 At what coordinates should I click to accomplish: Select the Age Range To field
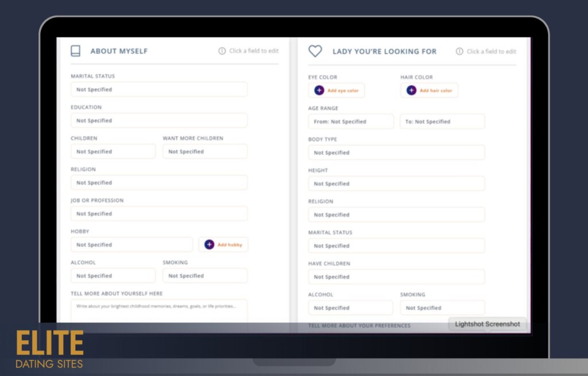click(442, 122)
